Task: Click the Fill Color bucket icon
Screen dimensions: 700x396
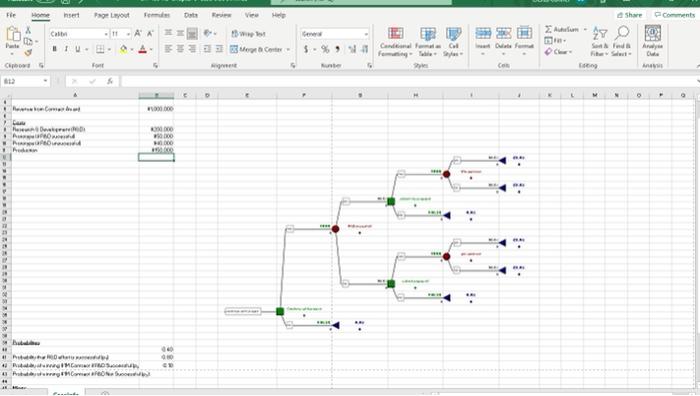Action: tap(124, 49)
